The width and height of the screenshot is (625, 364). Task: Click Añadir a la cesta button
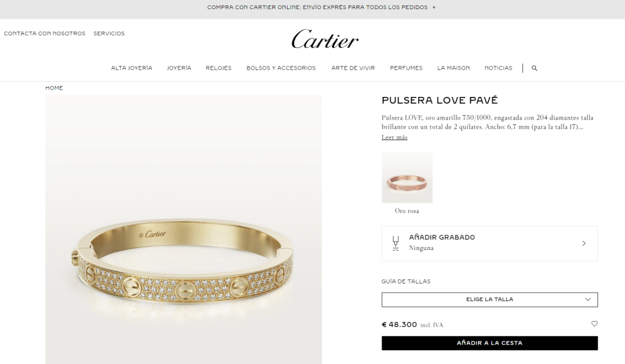[x=490, y=343]
